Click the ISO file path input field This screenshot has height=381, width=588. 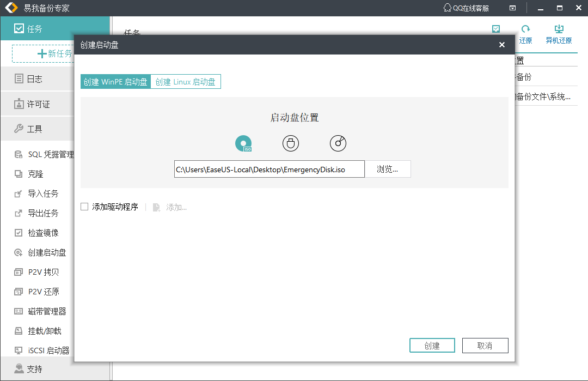pos(269,169)
